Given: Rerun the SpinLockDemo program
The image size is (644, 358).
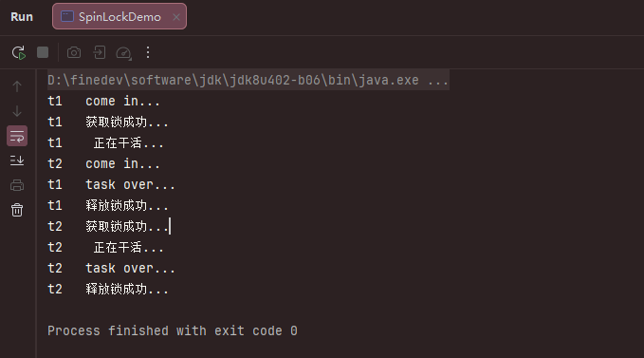Looking at the screenshot, I should 18,52.
